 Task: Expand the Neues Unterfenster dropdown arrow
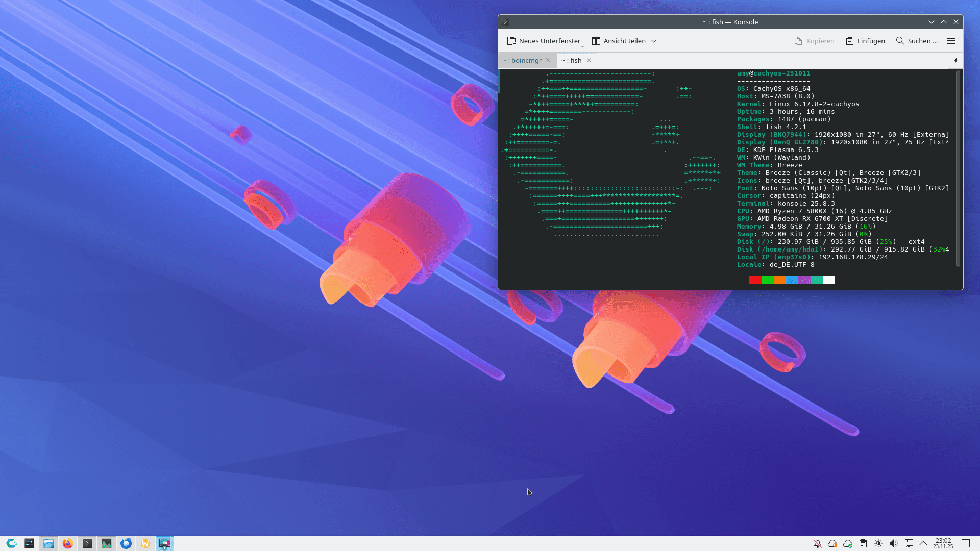coord(582,46)
